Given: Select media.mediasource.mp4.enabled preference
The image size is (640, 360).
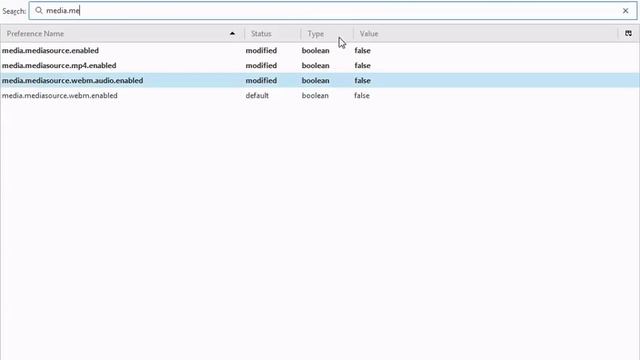Looking at the screenshot, I should 59,66.
